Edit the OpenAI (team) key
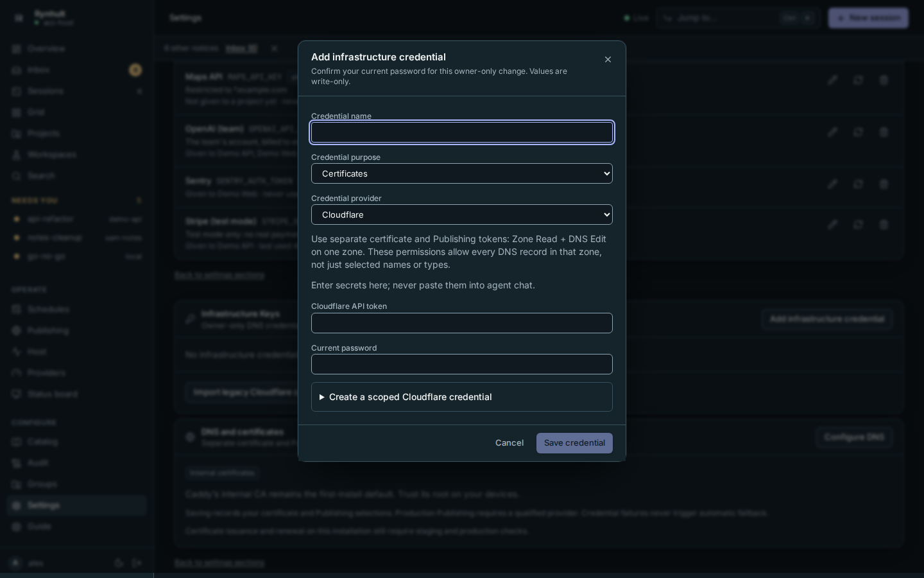The image size is (924, 578). tap(832, 132)
